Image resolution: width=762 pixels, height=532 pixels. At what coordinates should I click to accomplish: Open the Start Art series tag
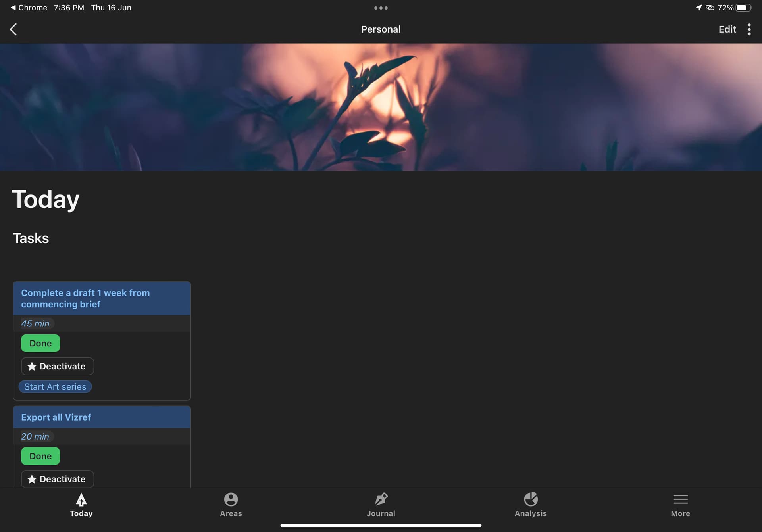pos(55,387)
